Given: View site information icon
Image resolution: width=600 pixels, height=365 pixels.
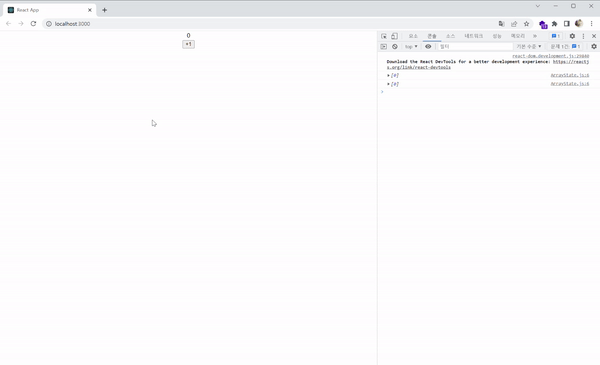Looking at the screenshot, I should [x=49, y=24].
